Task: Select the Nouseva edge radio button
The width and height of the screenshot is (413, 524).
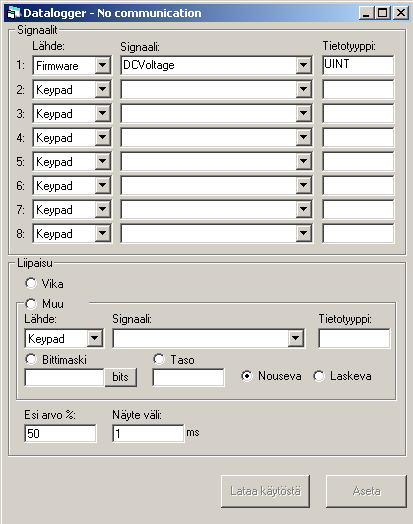Action: 247,376
